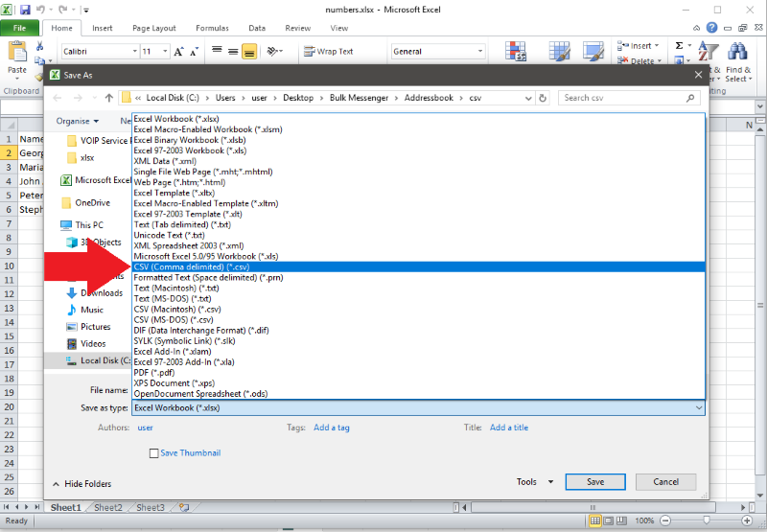Open the Pictures folder in navigation pane
This screenshot has height=532, width=767.
pyautogui.click(x=95, y=327)
